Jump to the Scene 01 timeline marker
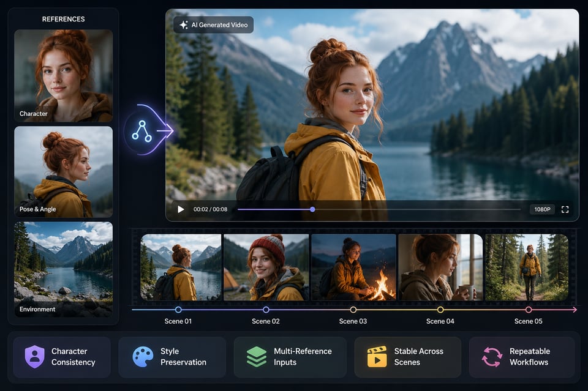588x391 pixels. coord(178,310)
